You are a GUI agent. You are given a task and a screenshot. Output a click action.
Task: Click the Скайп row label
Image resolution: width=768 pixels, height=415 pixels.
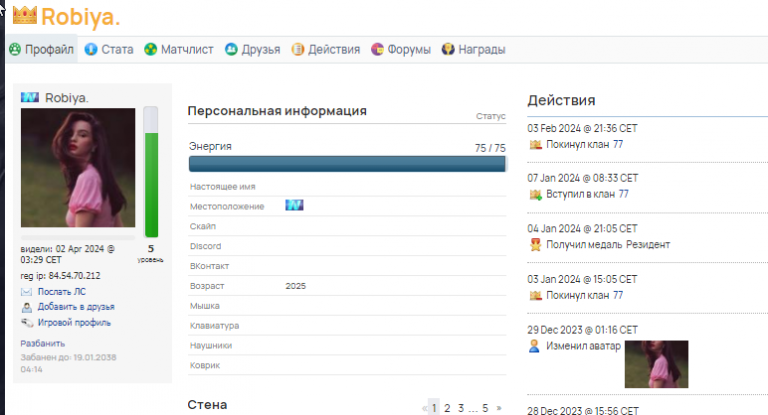tap(203, 226)
